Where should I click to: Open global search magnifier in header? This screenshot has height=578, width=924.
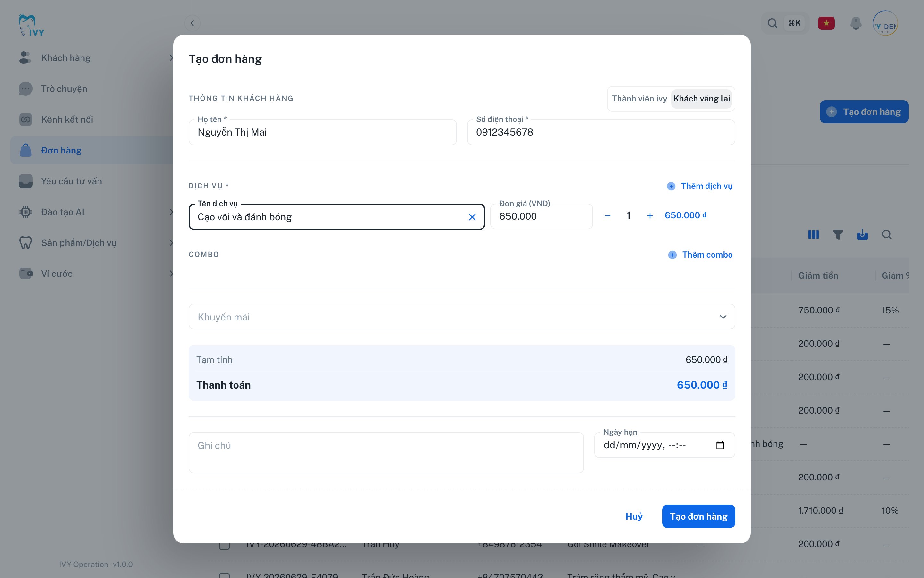coord(772,23)
